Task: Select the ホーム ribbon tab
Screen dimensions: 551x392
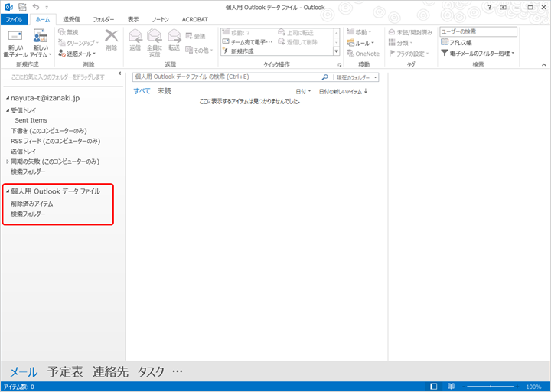Action: click(43, 20)
